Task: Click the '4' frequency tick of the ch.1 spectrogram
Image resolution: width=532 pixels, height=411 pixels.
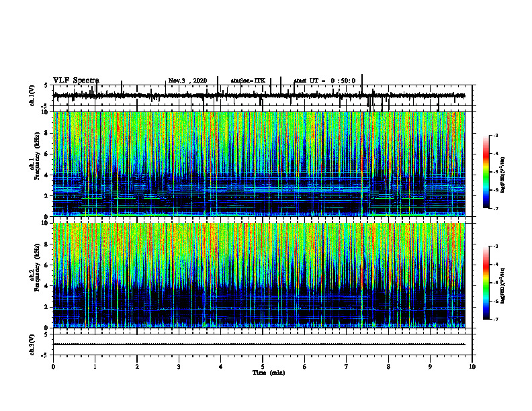Action: coord(48,175)
